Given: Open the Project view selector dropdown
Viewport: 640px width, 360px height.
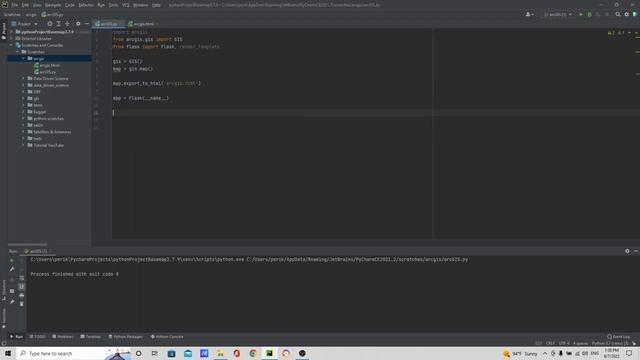Looking at the screenshot, I should click(24, 24).
